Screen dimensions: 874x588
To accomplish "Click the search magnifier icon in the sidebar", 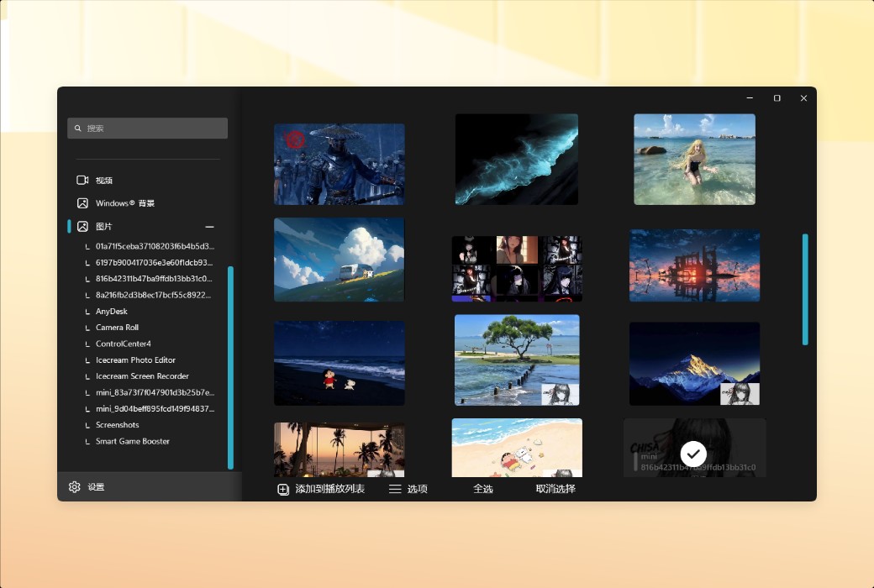I will (77, 128).
